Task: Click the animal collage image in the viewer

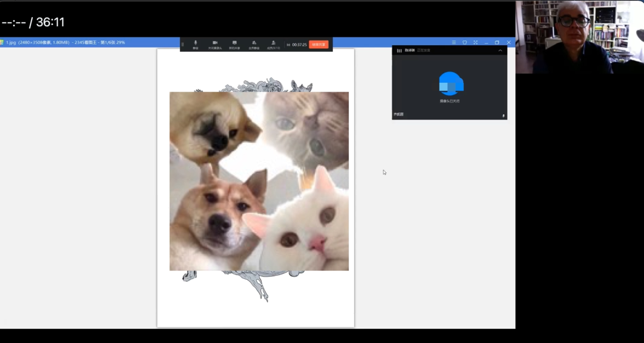Action: click(259, 181)
